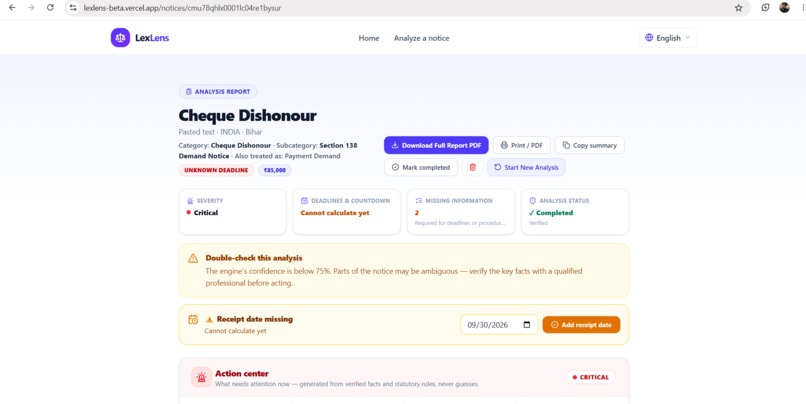This screenshot has height=404, width=806.
Task: Click the globe icon in the language selector
Action: coord(649,38)
